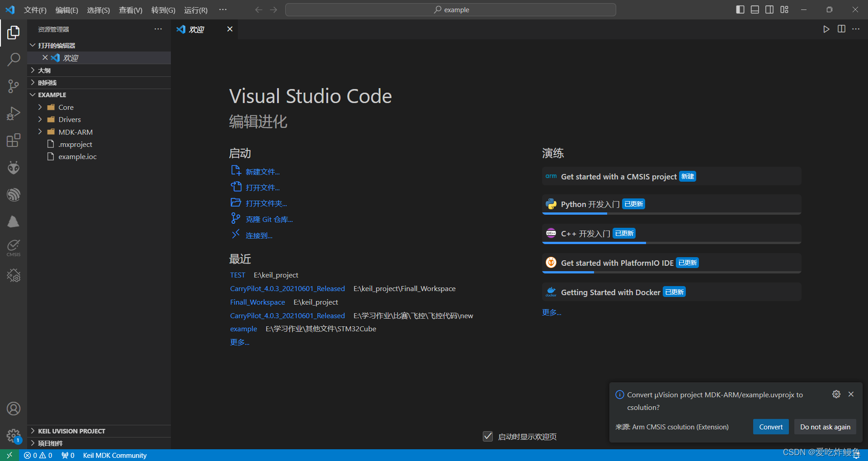Open the Accounts icon
This screenshot has height=461, width=868.
coord(14,409)
